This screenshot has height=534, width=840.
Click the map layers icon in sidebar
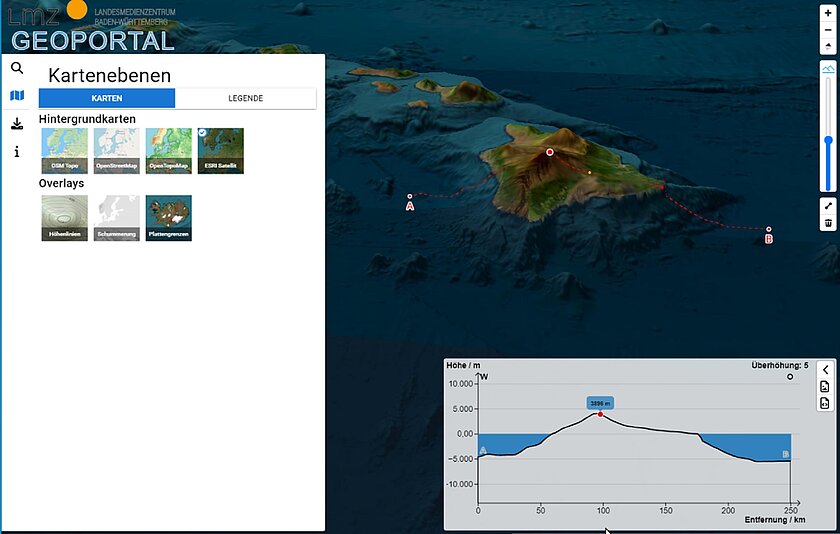pos(17,96)
